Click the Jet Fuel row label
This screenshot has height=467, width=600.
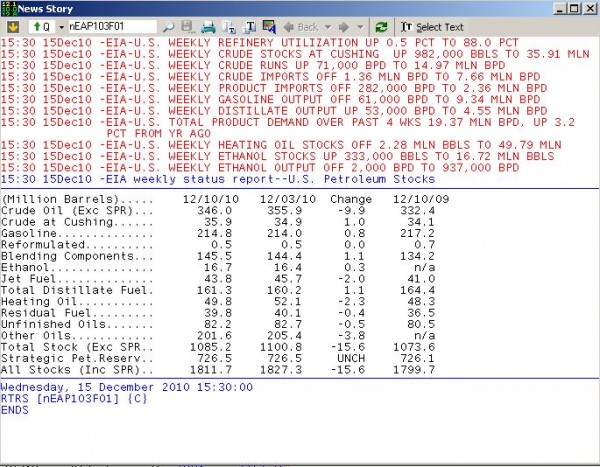click(x=77, y=279)
